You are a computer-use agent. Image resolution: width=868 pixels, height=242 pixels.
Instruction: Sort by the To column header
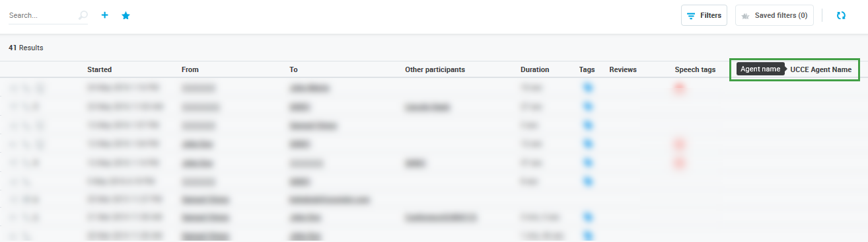(x=293, y=69)
